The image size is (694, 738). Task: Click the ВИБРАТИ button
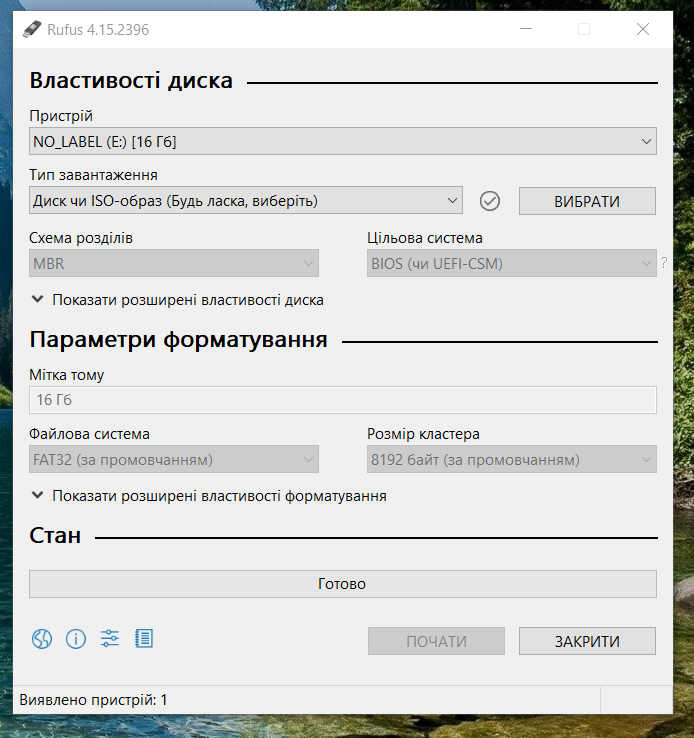587,201
